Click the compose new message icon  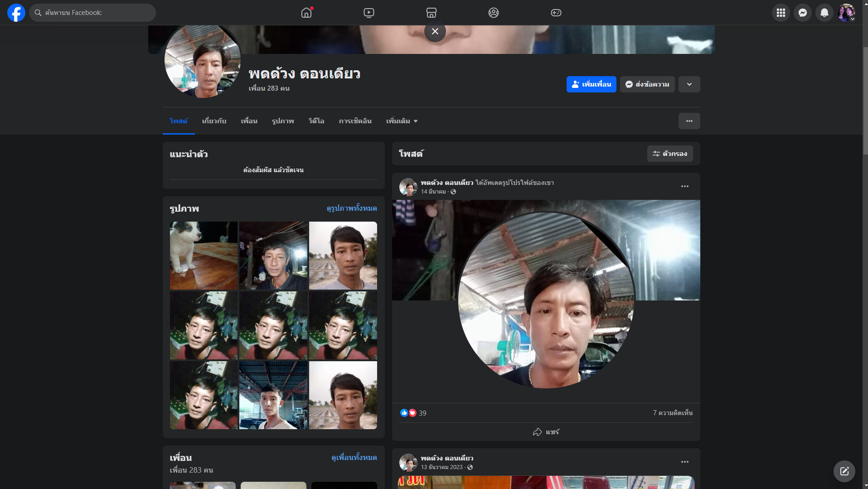[x=844, y=471]
